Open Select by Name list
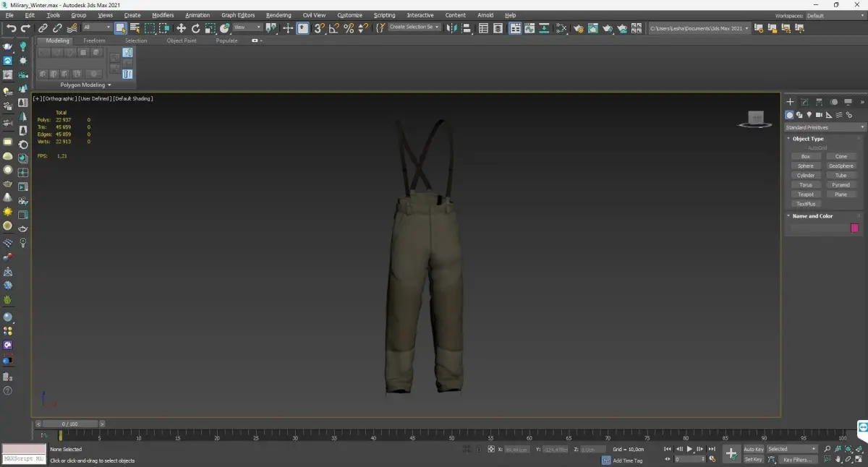Image resolution: width=868 pixels, height=467 pixels. click(135, 28)
